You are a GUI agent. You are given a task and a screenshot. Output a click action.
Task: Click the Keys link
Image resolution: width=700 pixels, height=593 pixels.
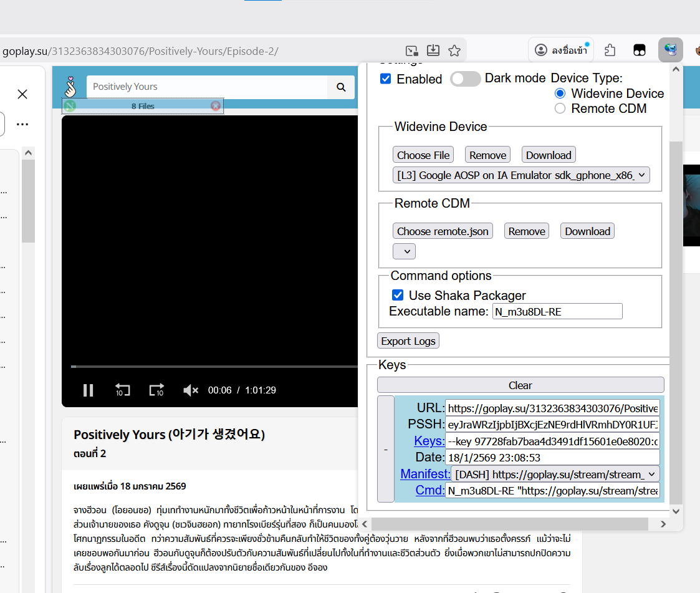[429, 441]
